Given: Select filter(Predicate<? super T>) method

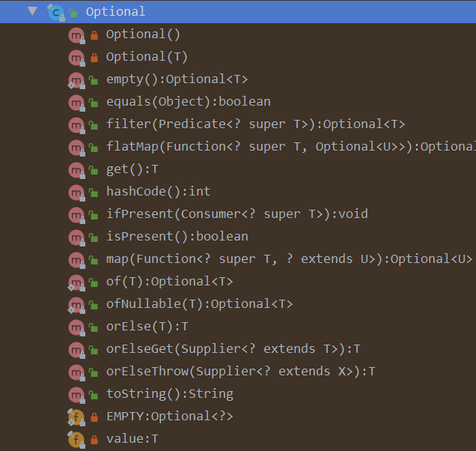Looking at the screenshot, I should [x=256, y=124].
